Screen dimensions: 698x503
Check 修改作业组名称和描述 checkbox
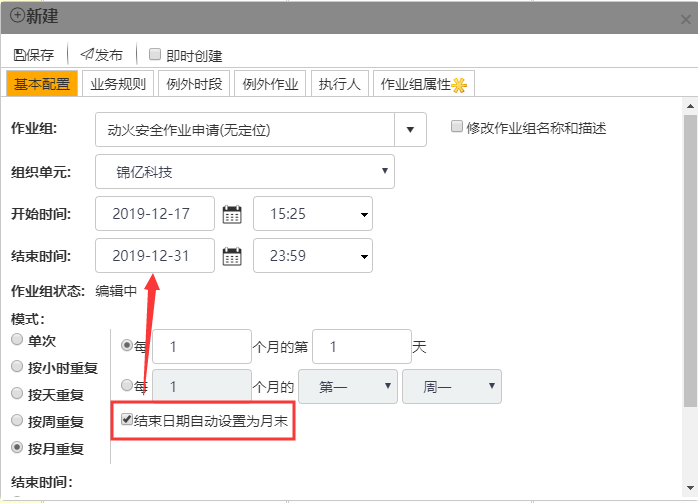point(457,127)
